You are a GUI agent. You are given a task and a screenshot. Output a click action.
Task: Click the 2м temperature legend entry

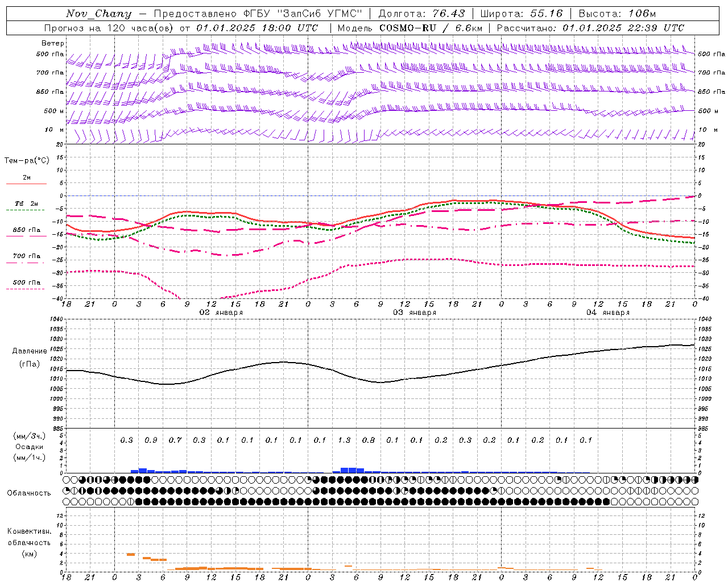tap(27, 177)
